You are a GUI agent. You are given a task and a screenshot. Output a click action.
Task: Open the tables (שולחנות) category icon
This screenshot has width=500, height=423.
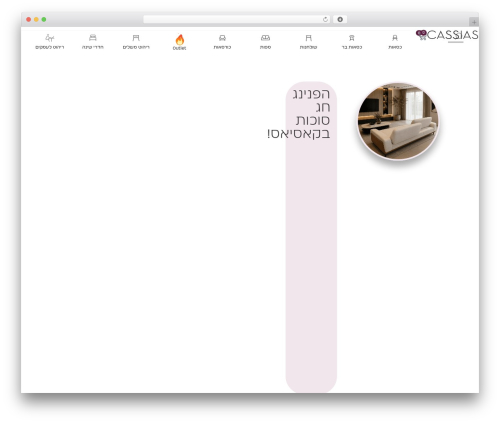(x=308, y=38)
